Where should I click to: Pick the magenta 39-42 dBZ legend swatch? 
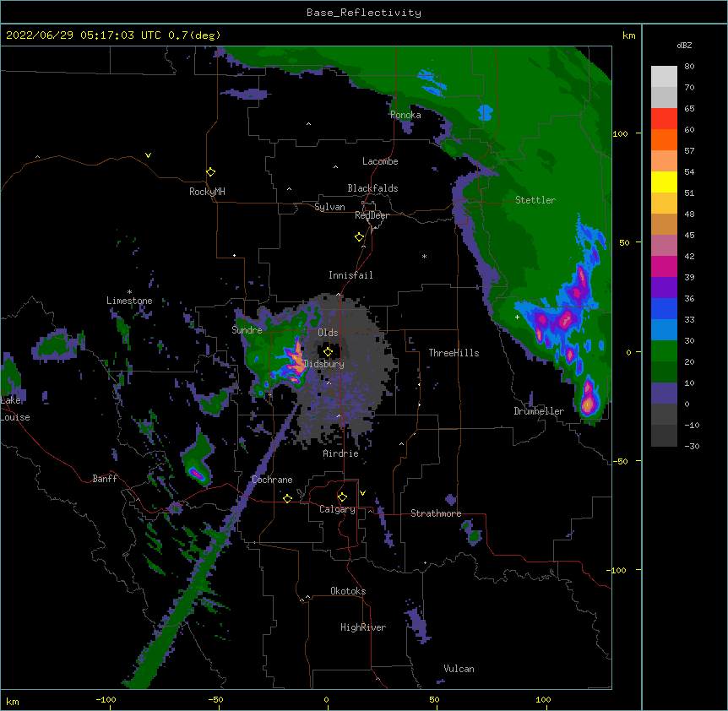664,266
